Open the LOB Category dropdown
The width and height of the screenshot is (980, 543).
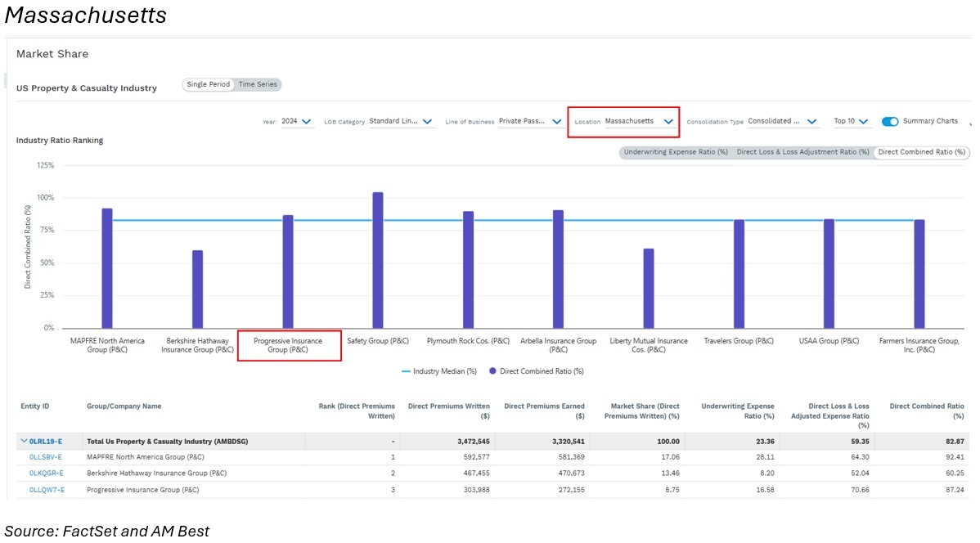[402, 122]
